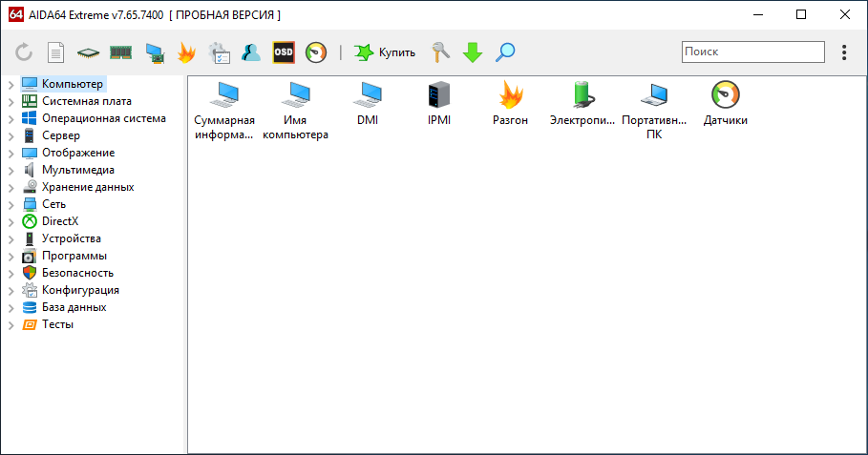This screenshot has width=868, height=455.
Task: Open the CPU chip toolbar icon
Action: coord(88,53)
